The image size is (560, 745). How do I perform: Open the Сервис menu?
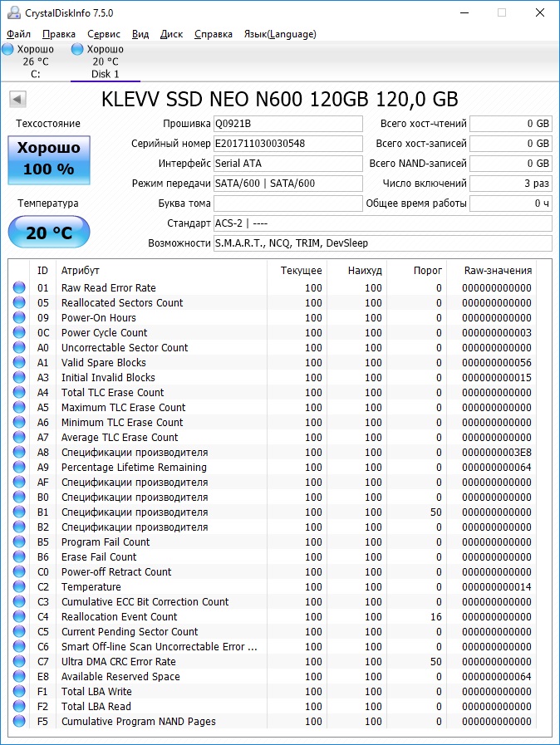[x=104, y=34]
